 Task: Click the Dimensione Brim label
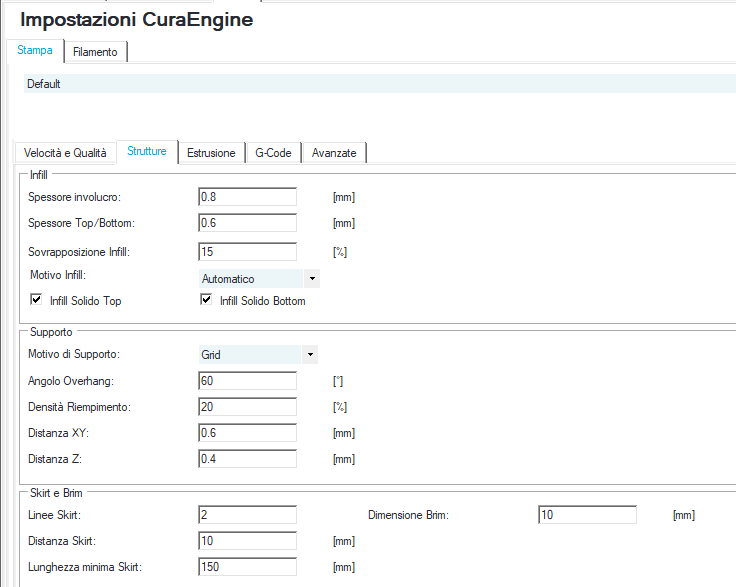click(x=408, y=515)
